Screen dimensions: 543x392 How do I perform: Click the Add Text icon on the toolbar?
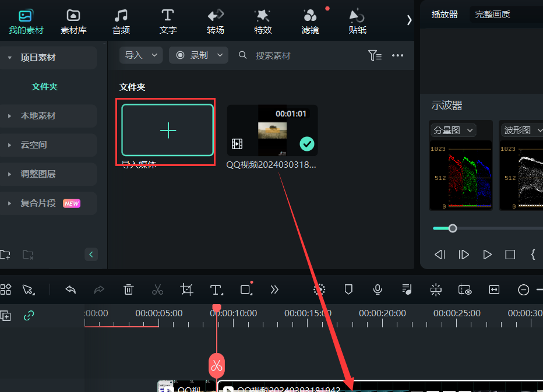216,289
